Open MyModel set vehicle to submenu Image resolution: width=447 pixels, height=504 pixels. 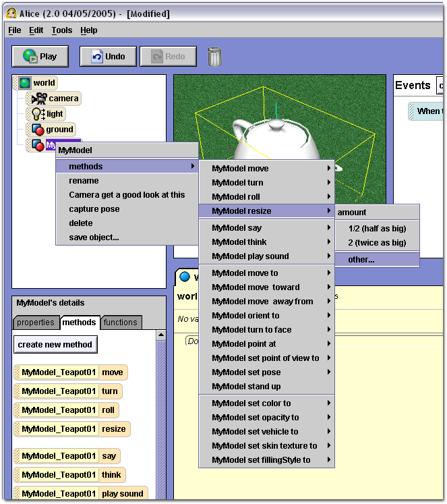pos(266,432)
